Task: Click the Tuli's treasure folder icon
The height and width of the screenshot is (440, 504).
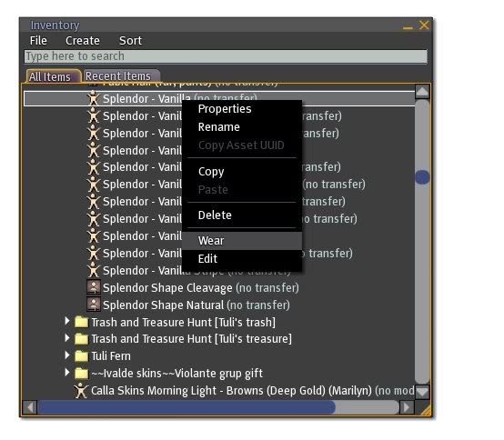Action: [81, 339]
